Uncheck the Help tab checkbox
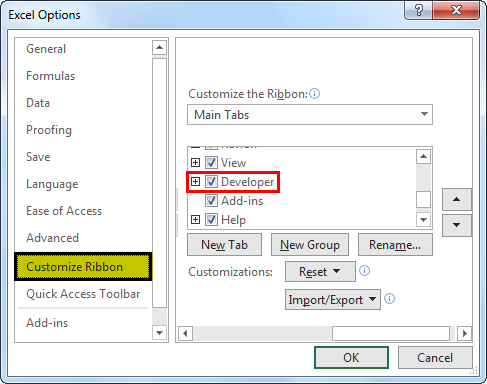The width and height of the screenshot is (487, 384). (211, 220)
